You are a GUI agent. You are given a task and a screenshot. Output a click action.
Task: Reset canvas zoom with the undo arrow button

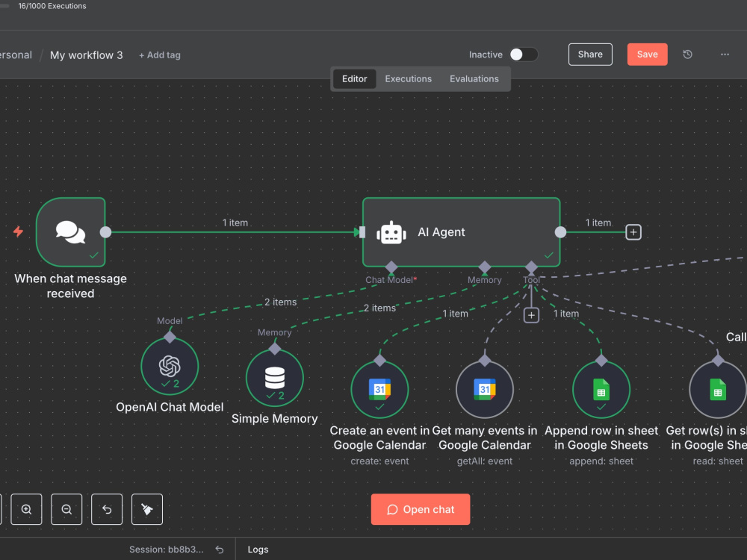[x=107, y=509]
